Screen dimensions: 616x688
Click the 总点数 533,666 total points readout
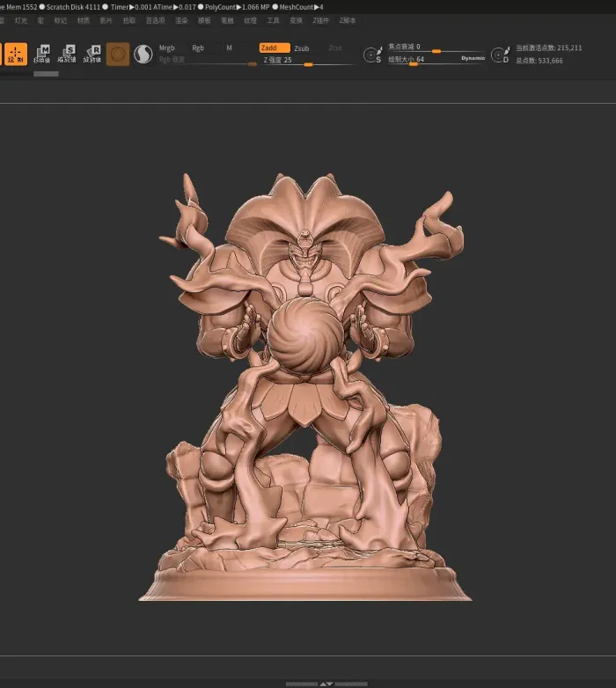(x=539, y=61)
